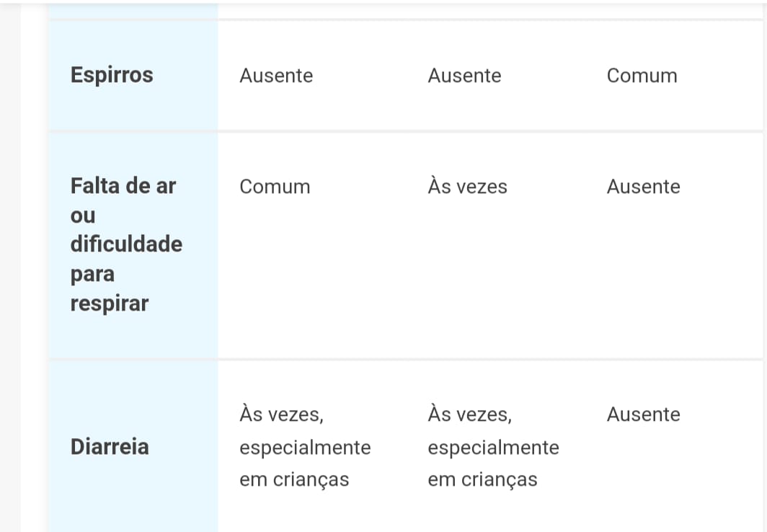Click 'Às vezes,' in Diarreia's first data column
The height and width of the screenshot is (532, 767).
click(x=281, y=414)
